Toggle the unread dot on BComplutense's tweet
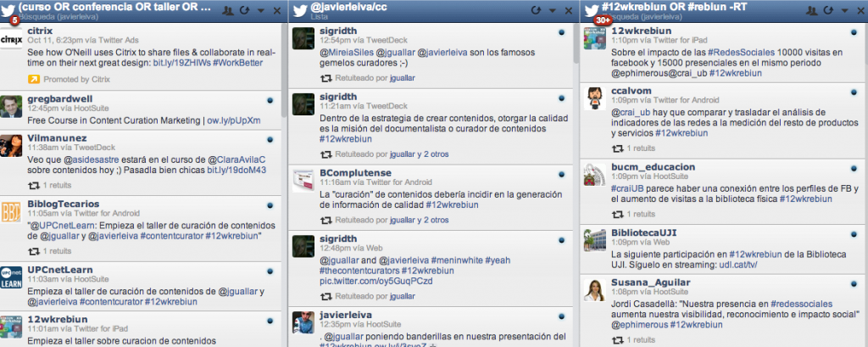868x347 pixels. [x=561, y=175]
